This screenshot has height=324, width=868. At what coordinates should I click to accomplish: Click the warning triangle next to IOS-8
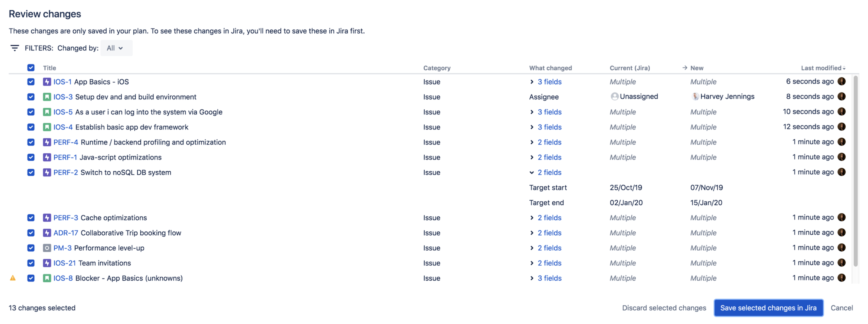(13, 278)
